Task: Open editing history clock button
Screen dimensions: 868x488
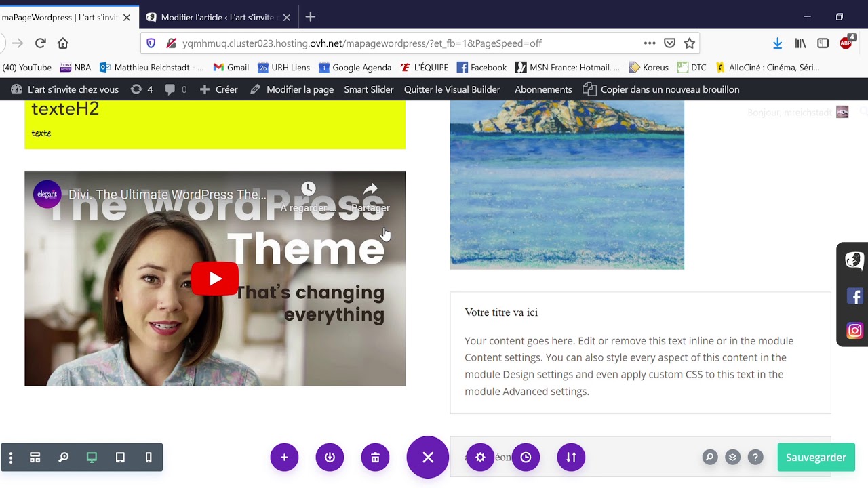Action: pyautogui.click(x=526, y=457)
